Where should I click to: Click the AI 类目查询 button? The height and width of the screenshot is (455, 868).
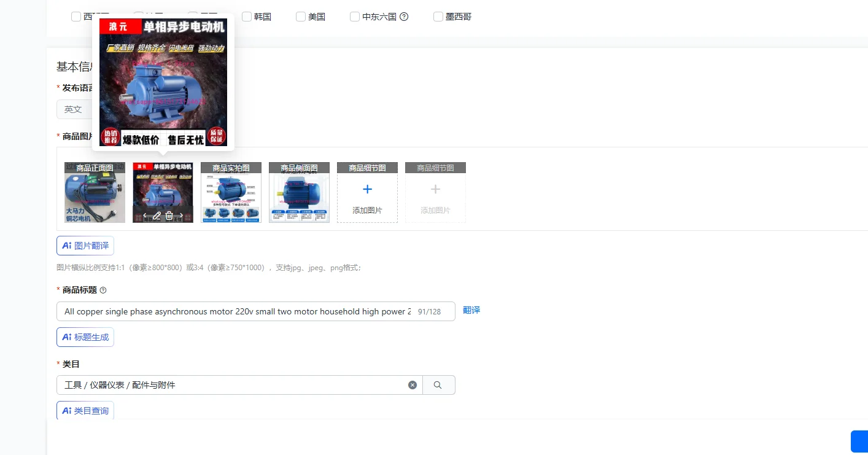click(x=85, y=411)
